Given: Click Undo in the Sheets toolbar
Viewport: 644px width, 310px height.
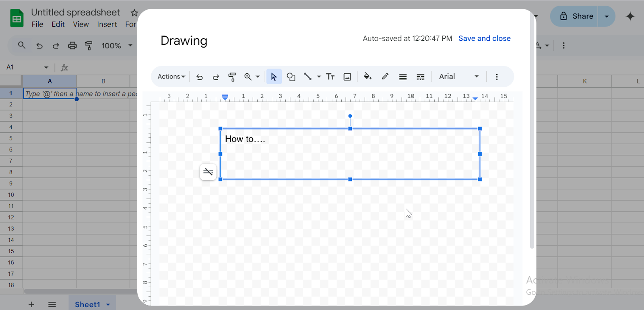Looking at the screenshot, I should 39,46.
